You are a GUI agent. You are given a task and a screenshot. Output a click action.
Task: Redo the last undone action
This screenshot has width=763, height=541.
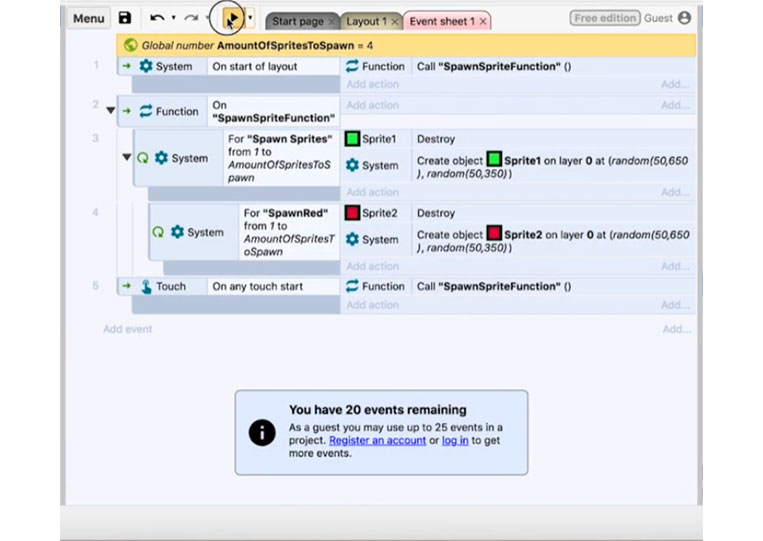(x=191, y=18)
